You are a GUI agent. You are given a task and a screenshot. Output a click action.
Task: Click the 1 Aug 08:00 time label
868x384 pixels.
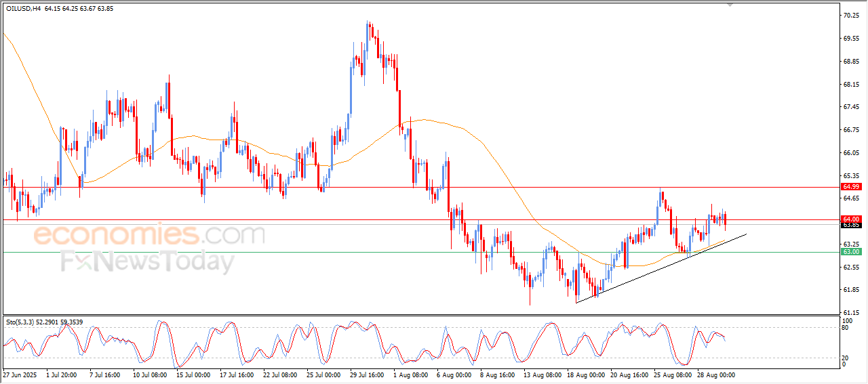[412, 375]
